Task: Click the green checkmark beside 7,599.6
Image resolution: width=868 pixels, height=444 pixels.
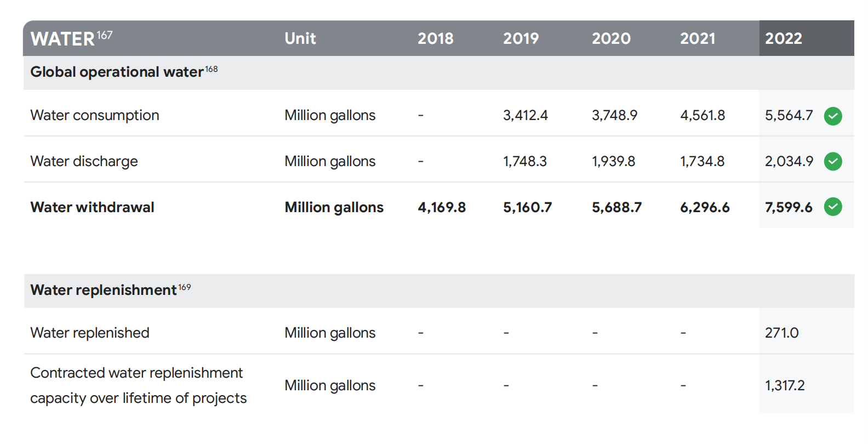Action: click(832, 207)
